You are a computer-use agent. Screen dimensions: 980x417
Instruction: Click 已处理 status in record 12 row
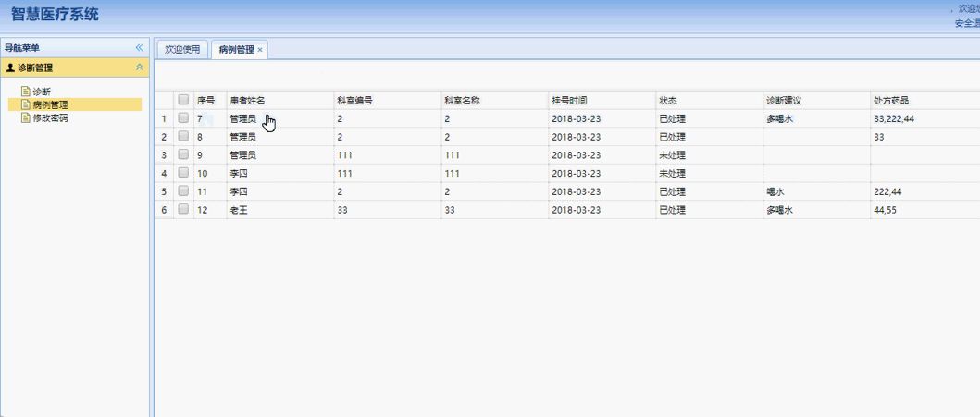pyautogui.click(x=673, y=211)
